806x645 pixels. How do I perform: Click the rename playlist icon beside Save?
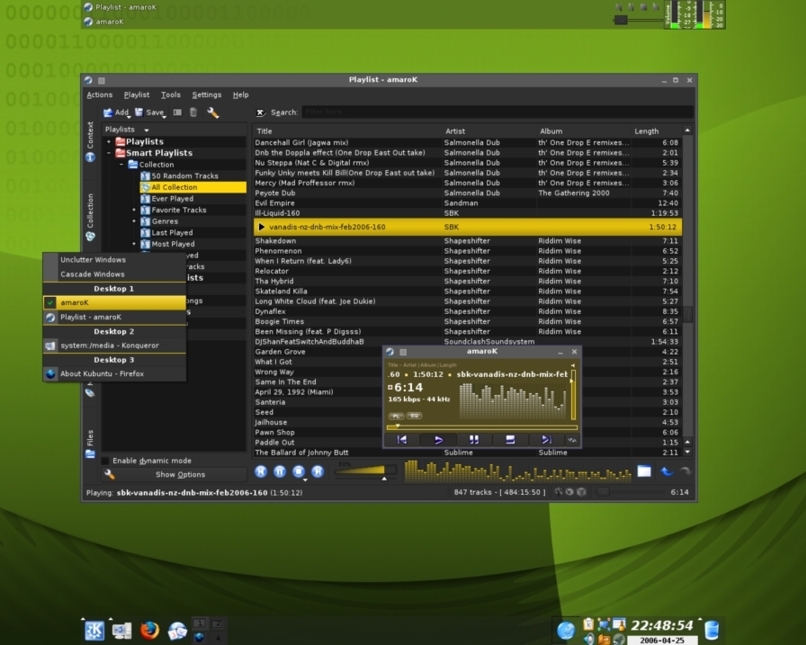[x=177, y=112]
